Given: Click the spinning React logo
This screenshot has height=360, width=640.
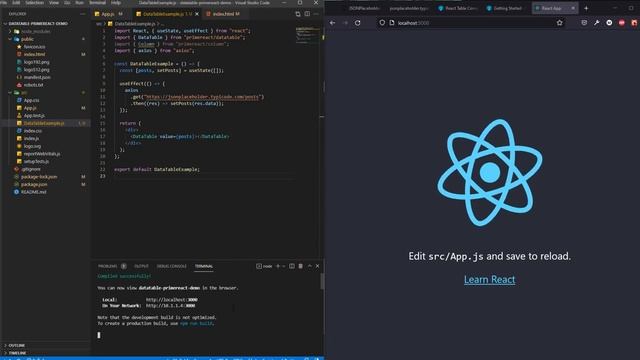Looking at the screenshot, I should 490,173.
